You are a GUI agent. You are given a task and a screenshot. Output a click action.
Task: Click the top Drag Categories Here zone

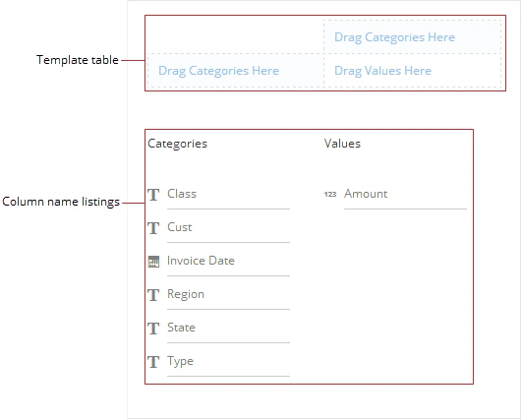click(x=412, y=37)
